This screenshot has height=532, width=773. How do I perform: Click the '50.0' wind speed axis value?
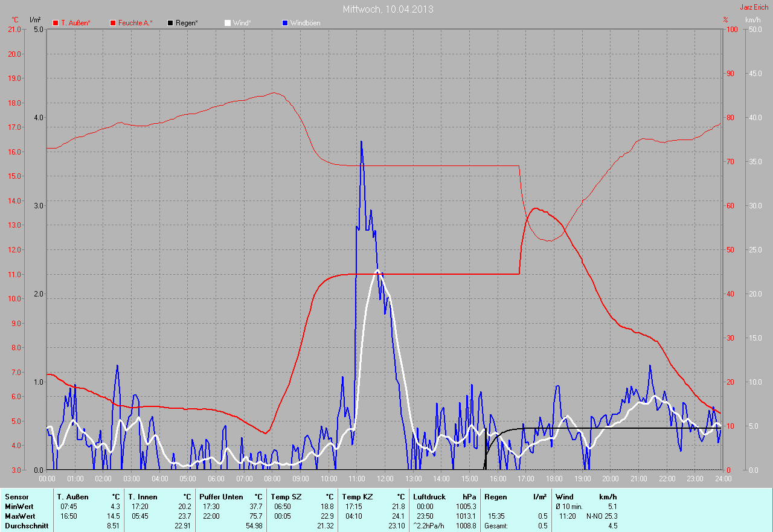(754, 29)
